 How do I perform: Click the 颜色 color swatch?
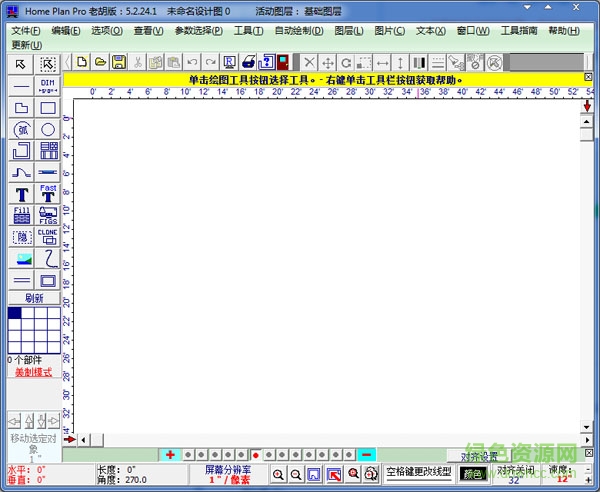472,474
